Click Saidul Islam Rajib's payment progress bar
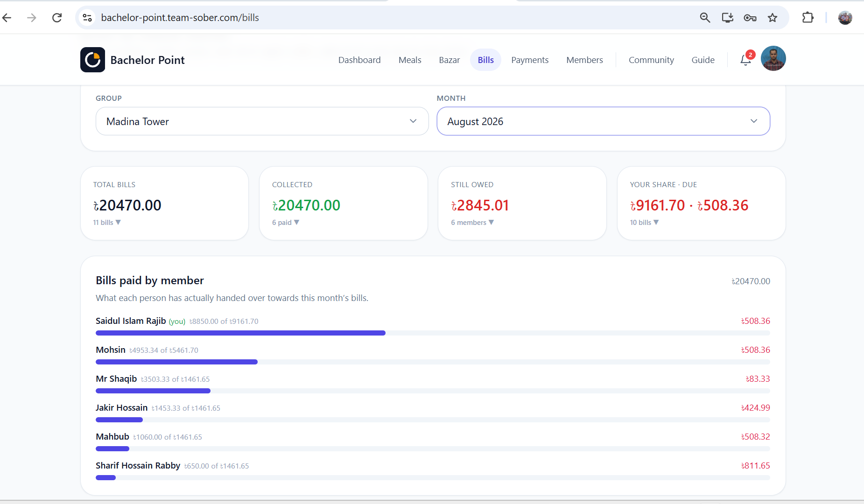The width and height of the screenshot is (864, 504). tap(433, 333)
